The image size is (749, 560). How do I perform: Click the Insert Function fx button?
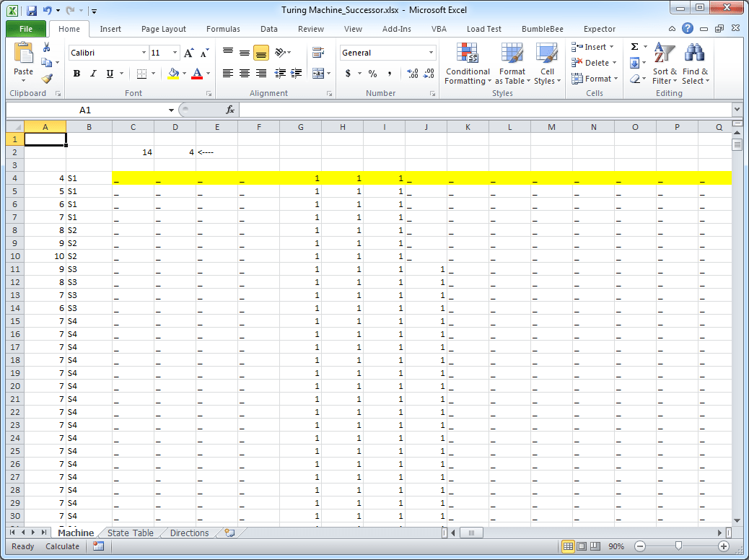click(229, 110)
